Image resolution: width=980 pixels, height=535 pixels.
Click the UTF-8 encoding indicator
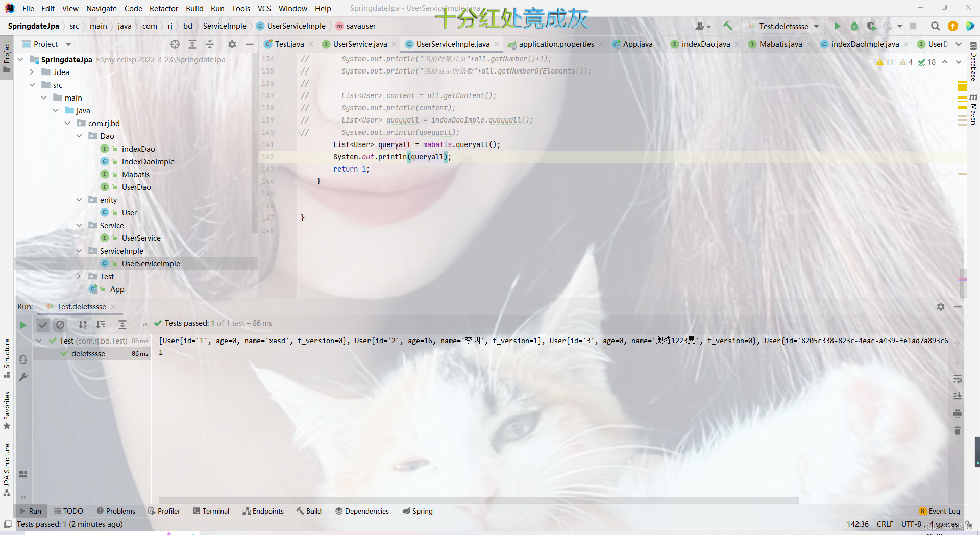click(x=911, y=524)
